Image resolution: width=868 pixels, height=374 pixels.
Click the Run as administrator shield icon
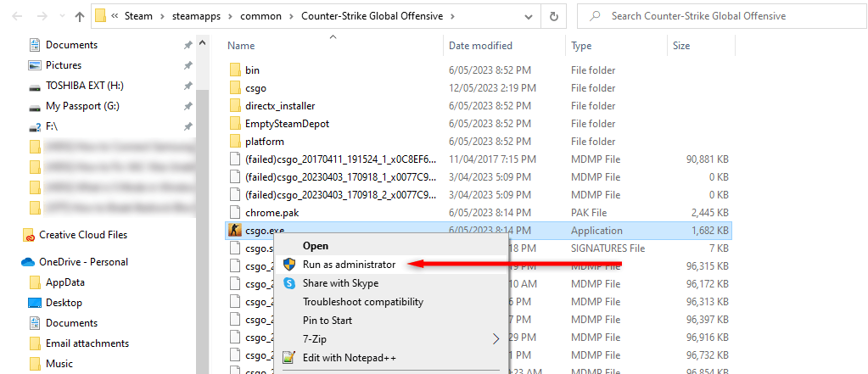pyautogui.click(x=289, y=265)
